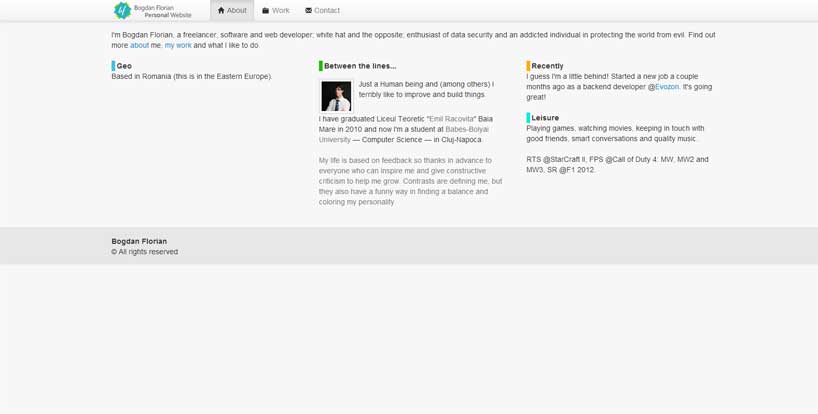The image size is (818, 414).
Task: Click the orange marker beside Recently heading
Action: (x=528, y=66)
